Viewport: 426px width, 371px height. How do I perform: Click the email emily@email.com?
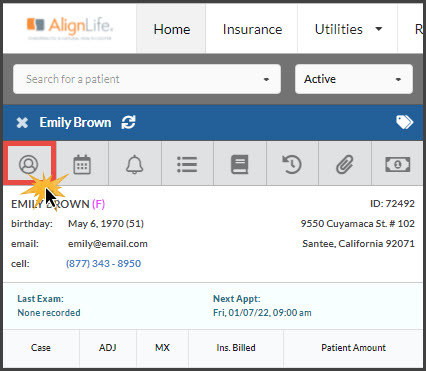pyautogui.click(x=108, y=244)
